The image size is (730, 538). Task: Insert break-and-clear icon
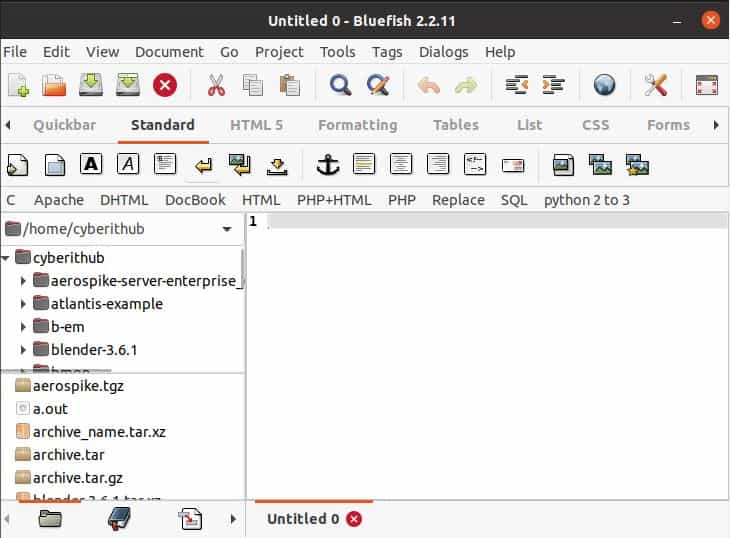(240, 165)
